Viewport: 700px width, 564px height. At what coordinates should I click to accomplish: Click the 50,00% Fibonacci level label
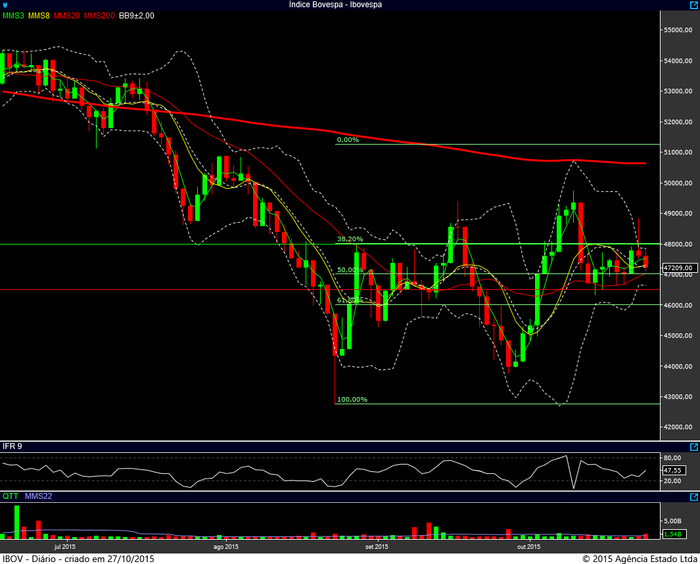(350, 270)
